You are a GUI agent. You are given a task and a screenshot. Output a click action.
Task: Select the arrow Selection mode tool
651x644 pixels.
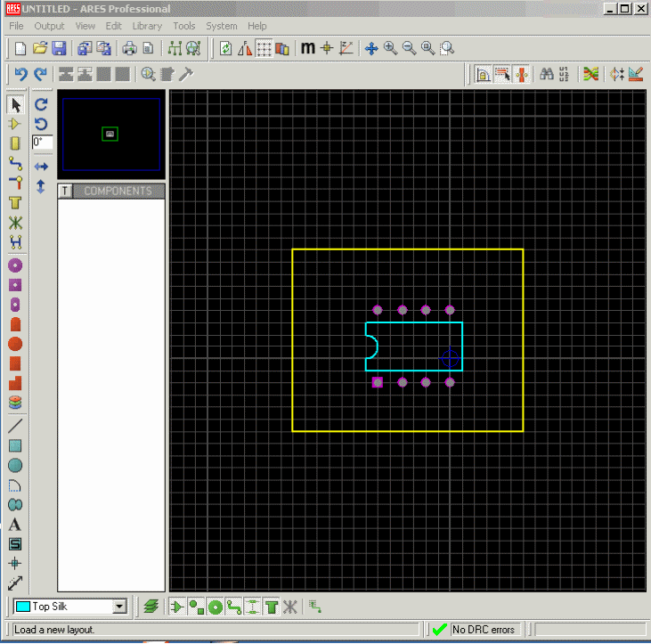[15, 105]
